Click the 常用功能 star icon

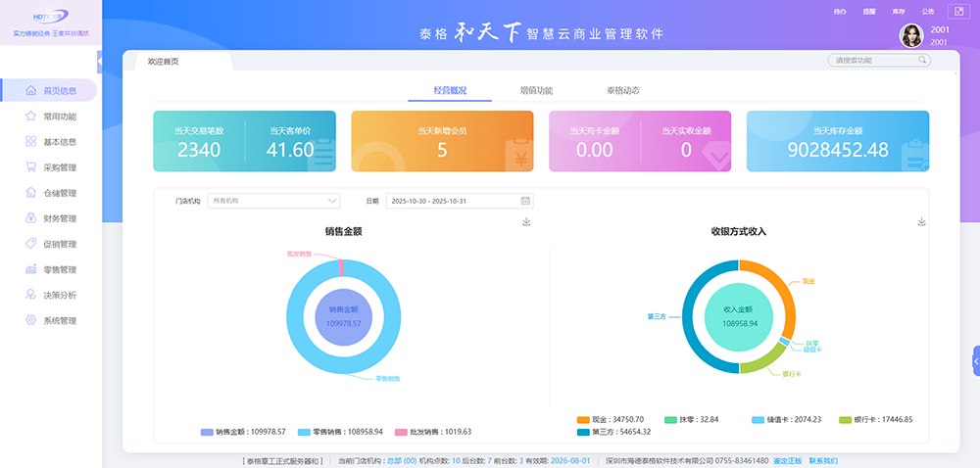(30, 117)
